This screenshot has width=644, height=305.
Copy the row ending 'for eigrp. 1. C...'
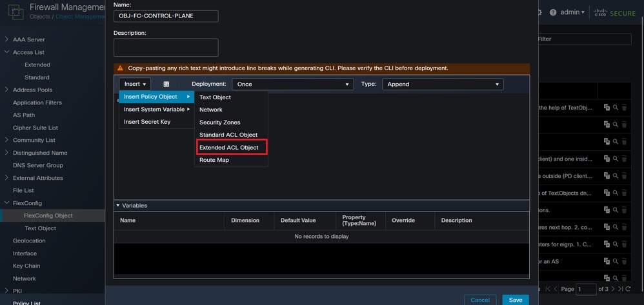(607, 244)
